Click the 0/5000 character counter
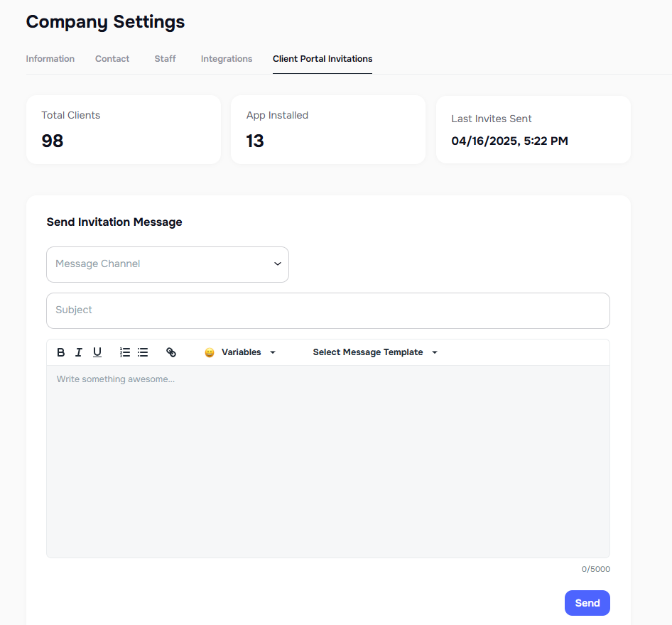This screenshot has height=625, width=672. pos(595,569)
